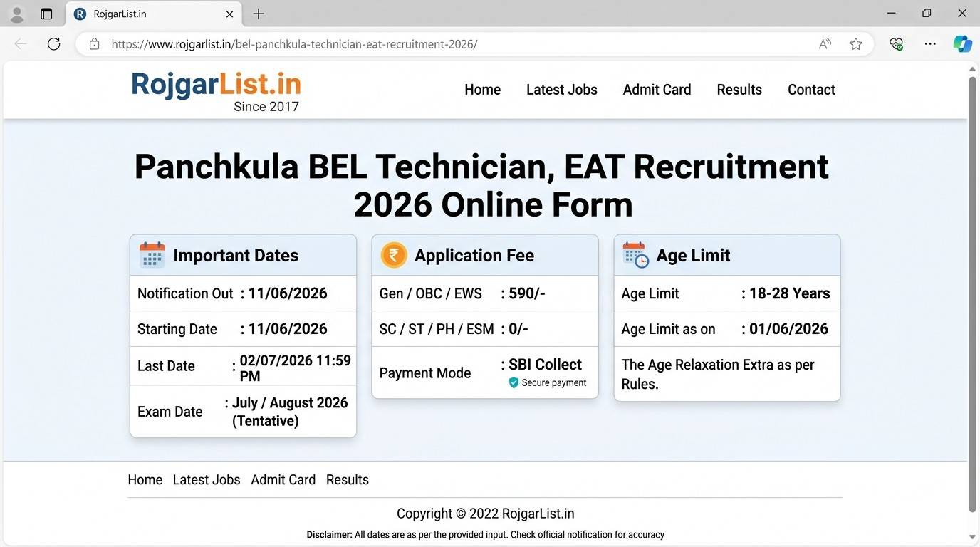Click the RojgarList.in tab favicon
The height and width of the screenshot is (547, 980).
80,14
